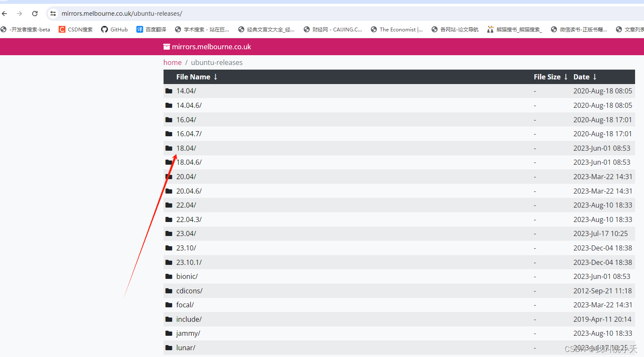Open the cdicons/ folder link
This screenshot has height=357, width=644.
[189, 291]
